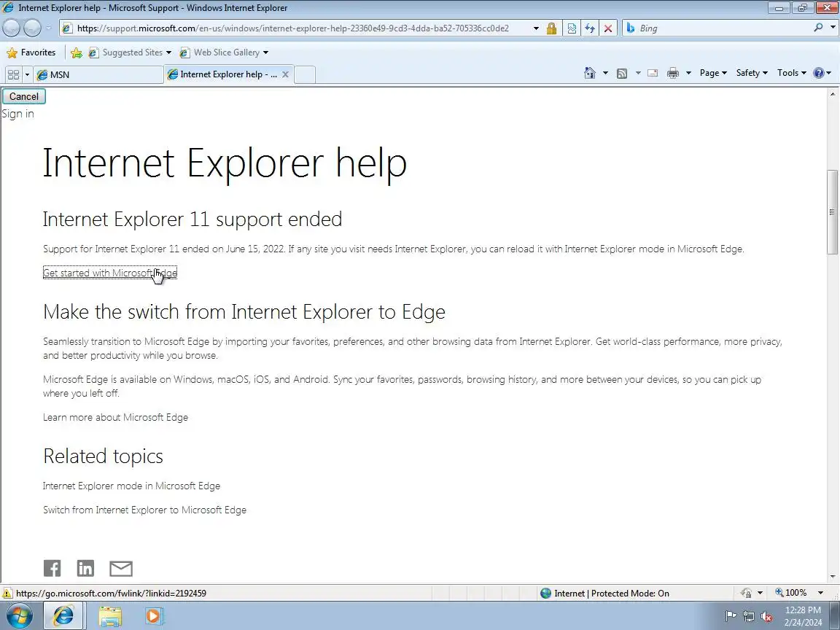Open the search provider dropdown arrow
840x630 pixels.
833,26
